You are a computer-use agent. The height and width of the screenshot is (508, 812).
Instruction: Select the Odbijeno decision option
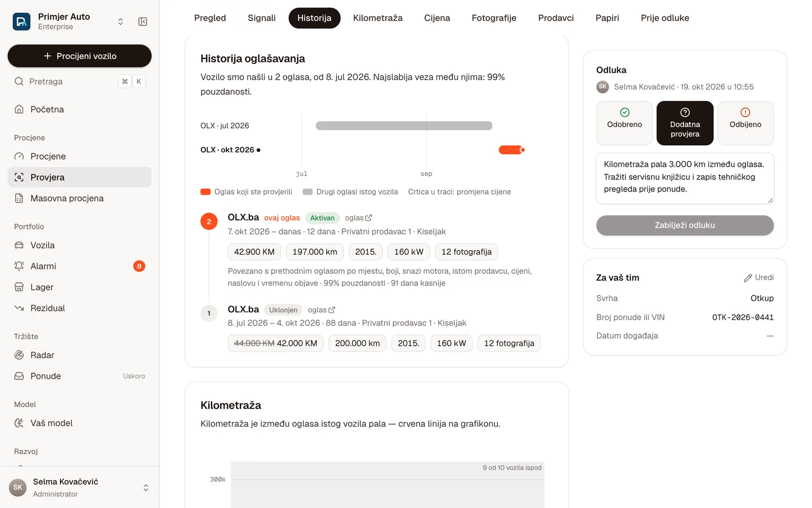pos(746,123)
